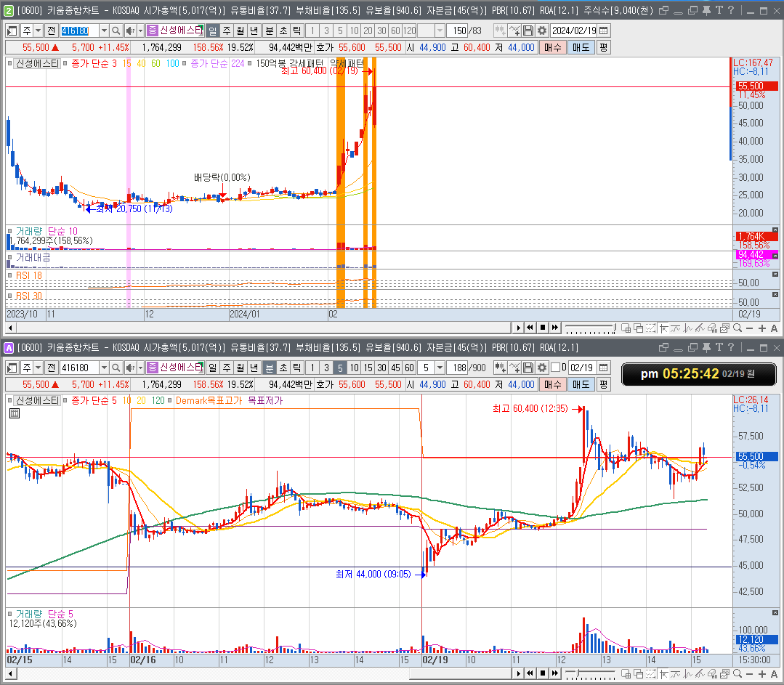The height and width of the screenshot is (685, 784).
Task: Click the sound alert speaker icon in the top chart
Action: 130,31
